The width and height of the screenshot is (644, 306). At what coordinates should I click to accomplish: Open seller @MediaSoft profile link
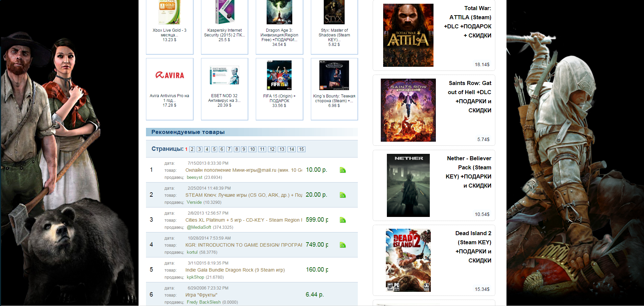(x=199, y=227)
